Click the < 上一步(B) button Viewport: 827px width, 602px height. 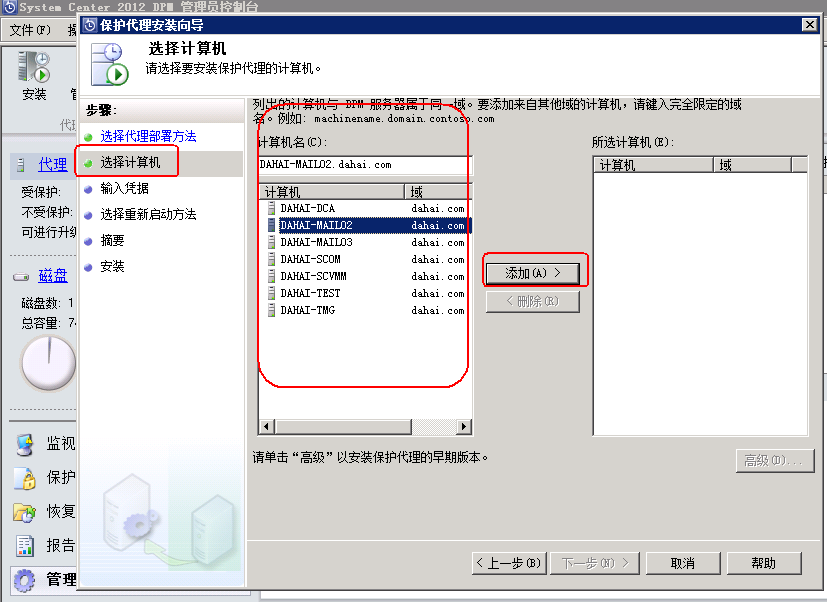tap(509, 563)
